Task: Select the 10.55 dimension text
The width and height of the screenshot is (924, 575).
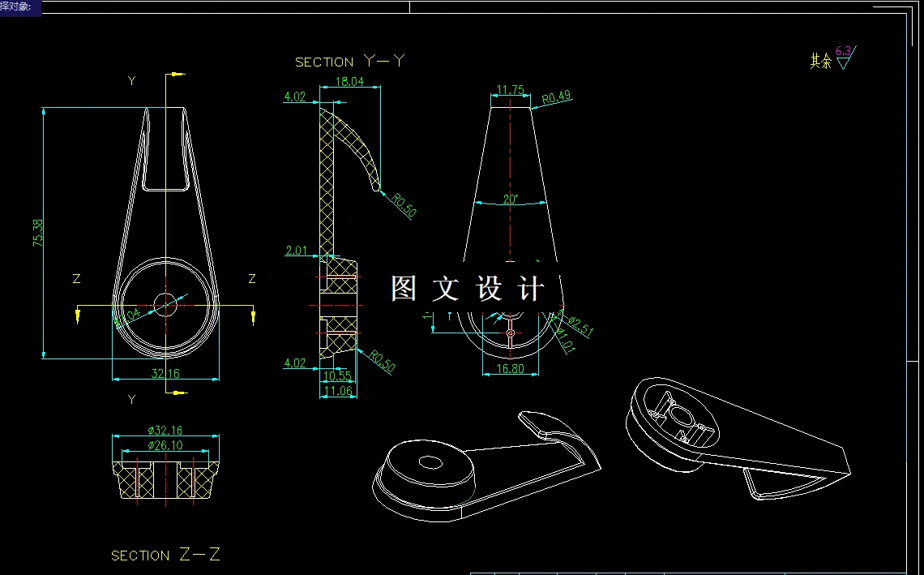Action: coord(338,375)
